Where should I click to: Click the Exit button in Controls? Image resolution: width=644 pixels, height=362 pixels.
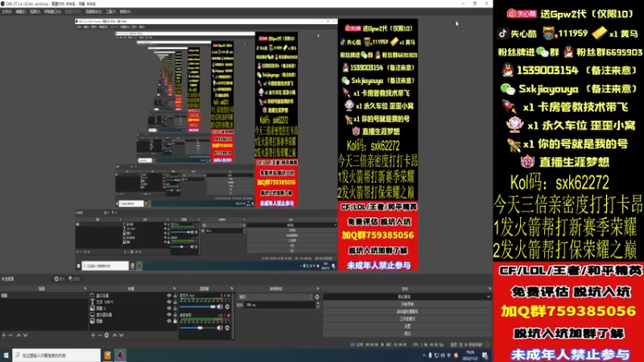point(407,333)
